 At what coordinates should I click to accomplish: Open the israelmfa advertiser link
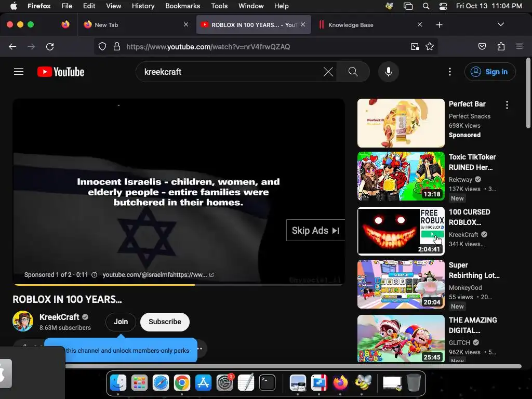158,275
